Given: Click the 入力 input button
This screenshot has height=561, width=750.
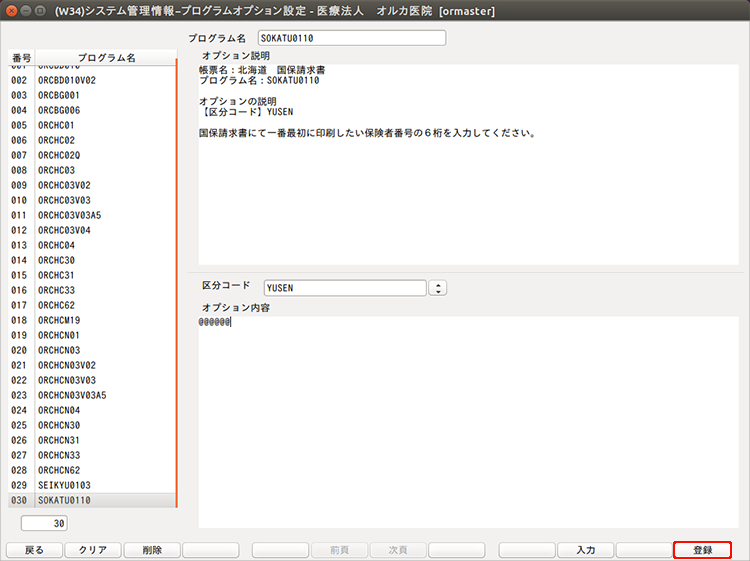Looking at the screenshot, I should [585, 550].
